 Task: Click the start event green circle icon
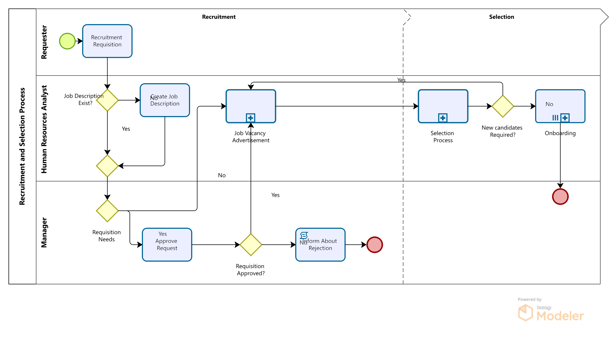(62, 43)
